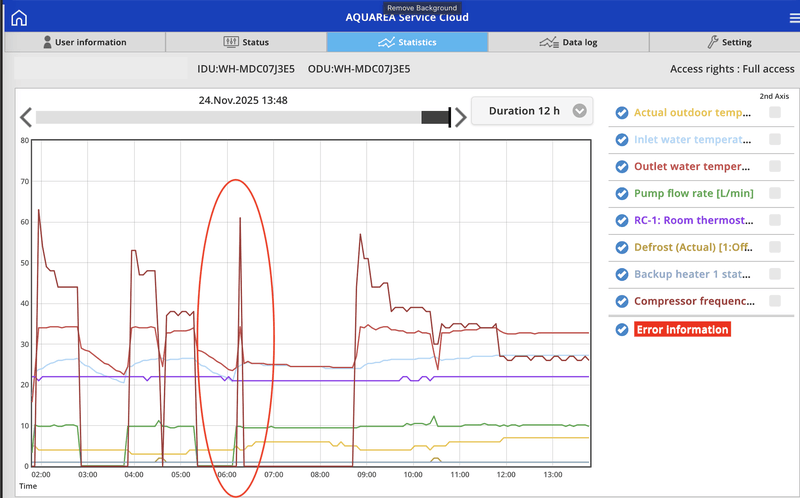Click ODU:WH-MDC07J3E5 text
Viewport: 800px width, 498px height.
[359, 69]
